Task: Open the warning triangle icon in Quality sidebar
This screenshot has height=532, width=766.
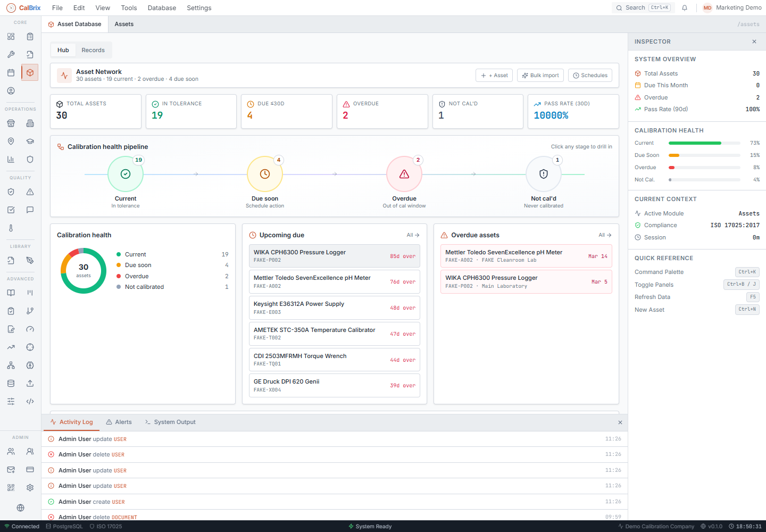Action: click(x=30, y=192)
